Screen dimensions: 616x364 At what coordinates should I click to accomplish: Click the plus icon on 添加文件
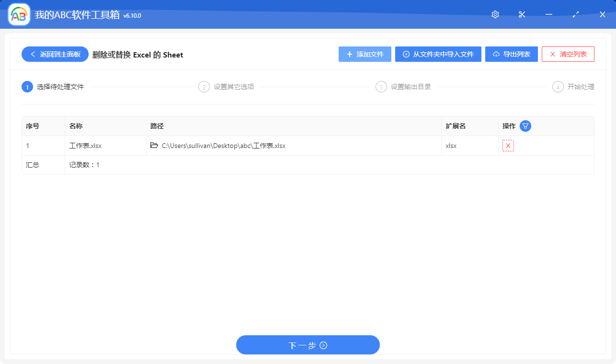[349, 54]
